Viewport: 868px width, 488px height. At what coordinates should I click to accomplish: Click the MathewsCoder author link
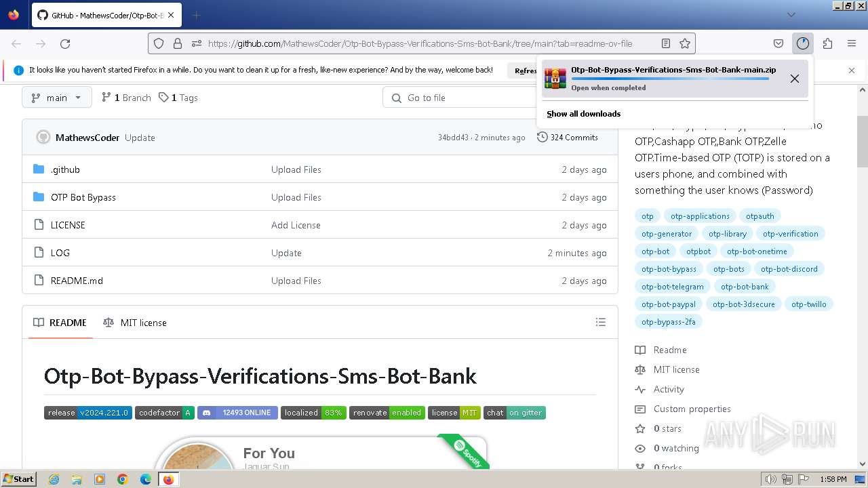87,138
